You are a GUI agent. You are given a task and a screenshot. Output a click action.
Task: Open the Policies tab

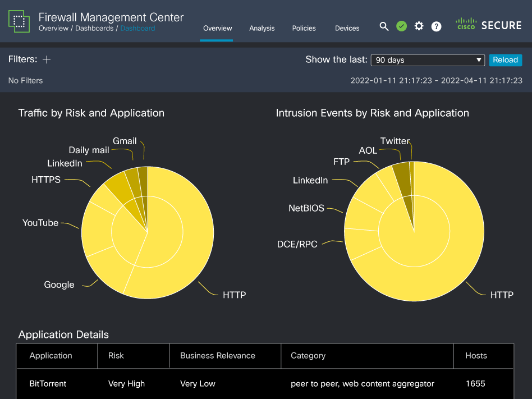click(304, 28)
